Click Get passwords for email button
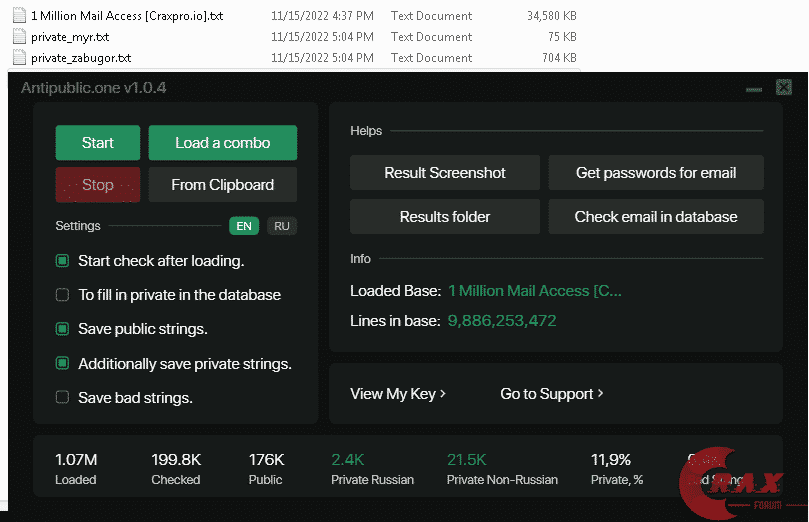The height and width of the screenshot is (522, 809). click(x=656, y=173)
